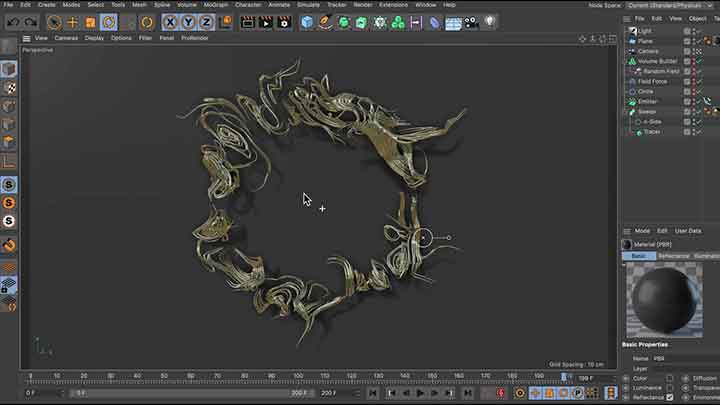Play animation forward
Screen dimensions: 720x405
click(420, 393)
